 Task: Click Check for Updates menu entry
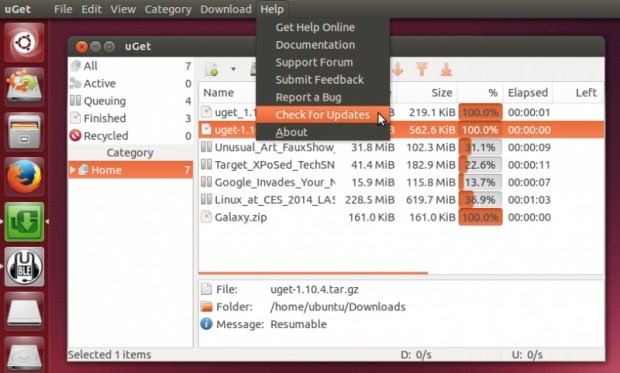[x=323, y=114]
